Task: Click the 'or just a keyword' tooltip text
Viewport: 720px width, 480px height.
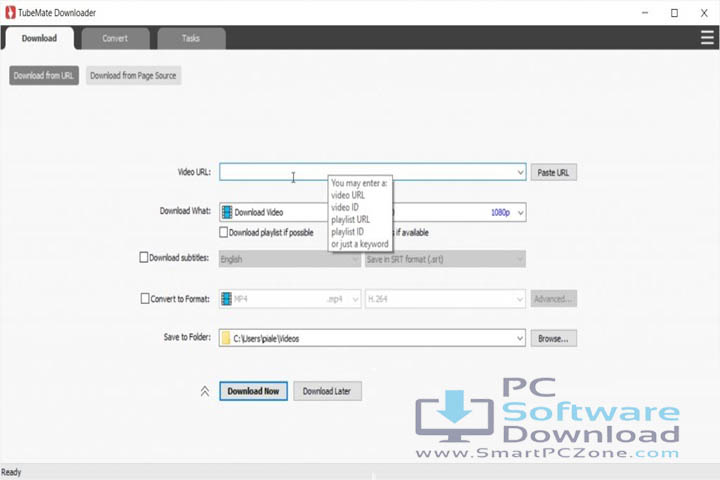Action: [360, 244]
